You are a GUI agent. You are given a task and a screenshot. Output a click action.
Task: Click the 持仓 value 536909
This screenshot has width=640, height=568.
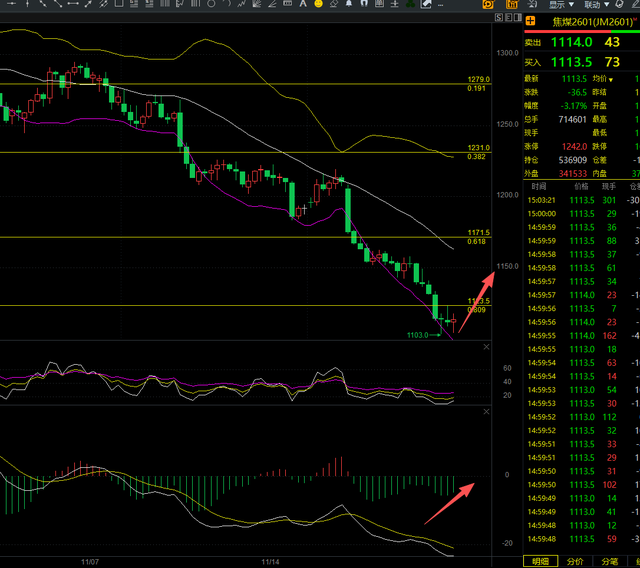[x=572, y=160]
